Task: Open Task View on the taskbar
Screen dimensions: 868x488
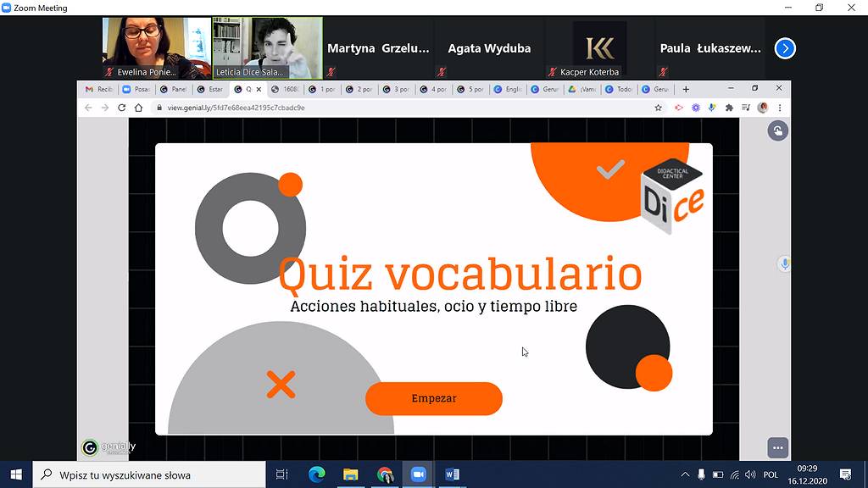Action: [281, 474]
